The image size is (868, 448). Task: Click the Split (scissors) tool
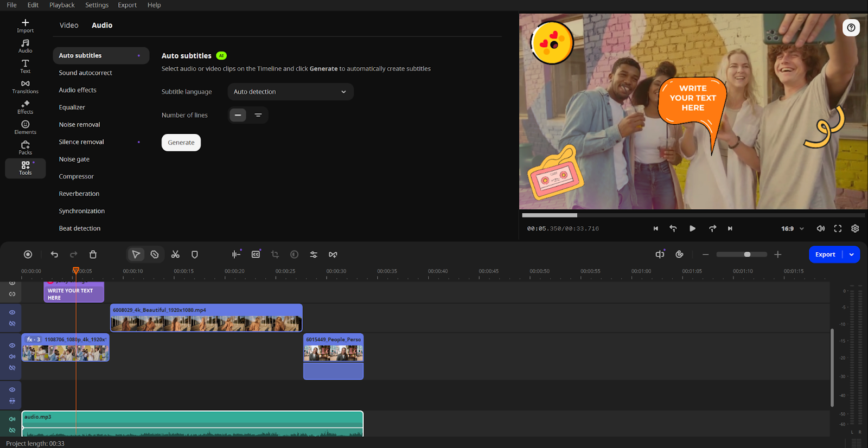(175, 254)
